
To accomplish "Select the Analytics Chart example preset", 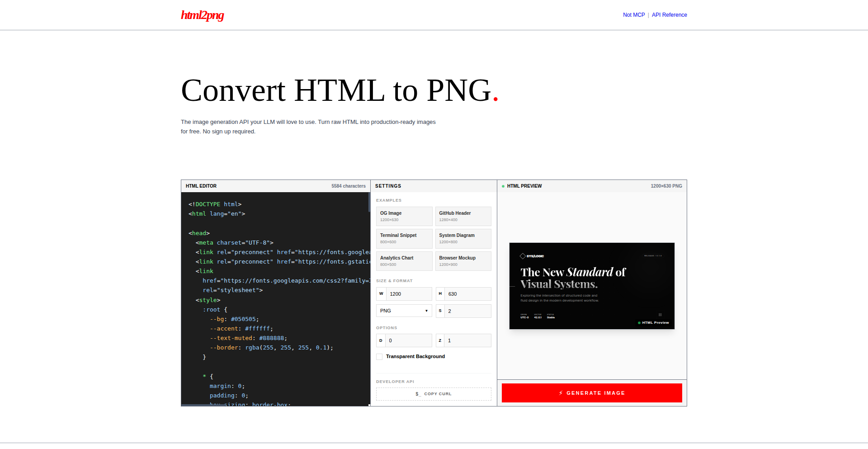I will tap(404, 261).
